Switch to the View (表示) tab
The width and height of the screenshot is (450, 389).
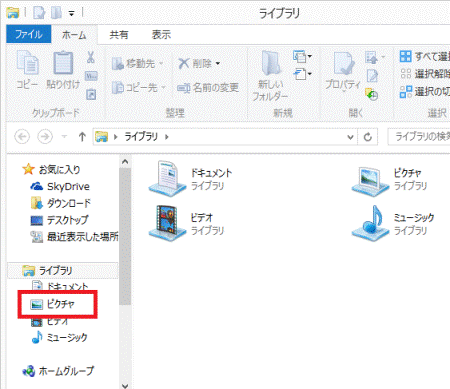161,34
